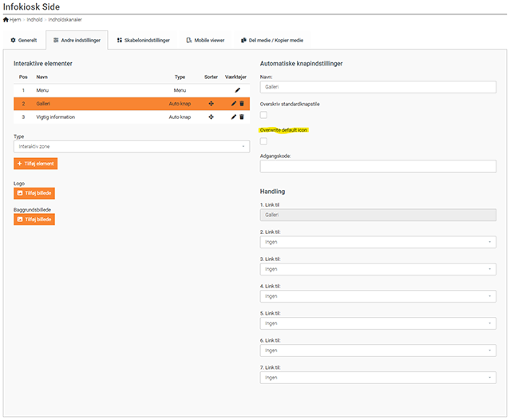Image resolution: width=510 pixels, height=420 pixels.
Task: Expand the 7. Link til dropdown
Action: coord(378,378)
